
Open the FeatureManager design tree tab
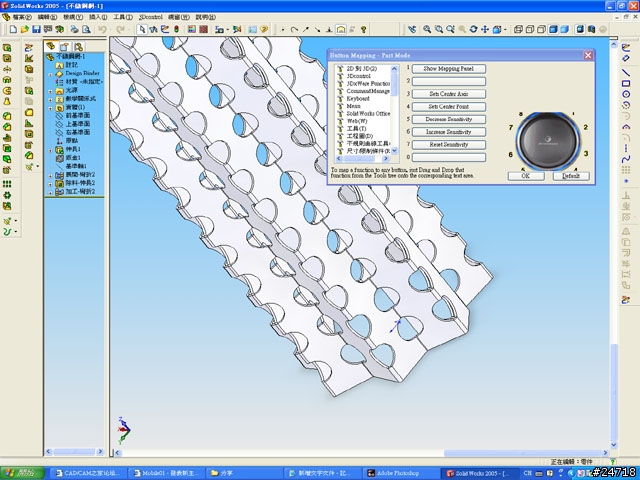[x=51, y=46]
